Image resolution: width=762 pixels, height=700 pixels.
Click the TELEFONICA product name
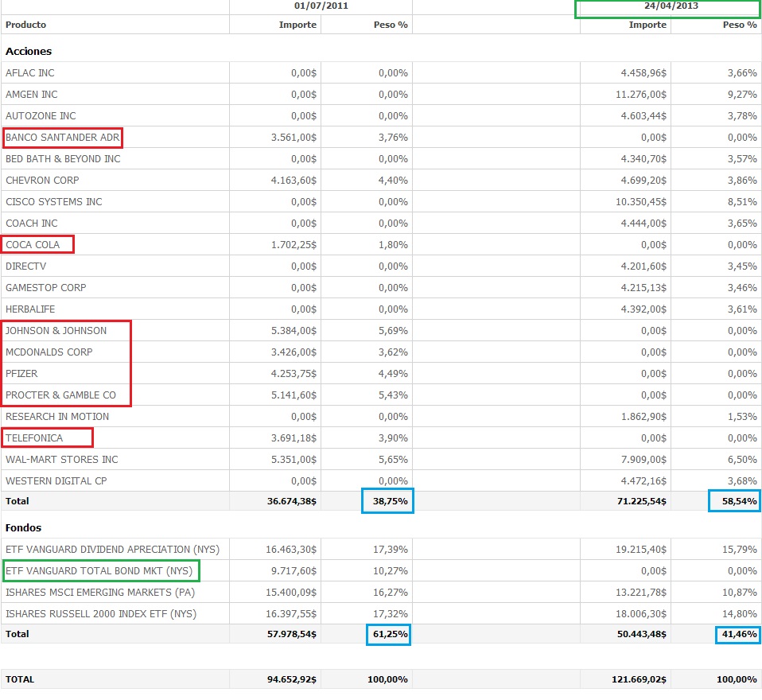(x=34, y=438)
